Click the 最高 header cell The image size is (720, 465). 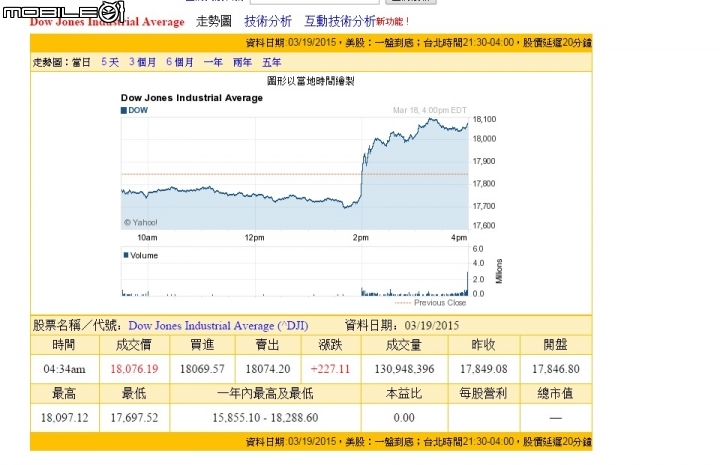tap(64, 393)
